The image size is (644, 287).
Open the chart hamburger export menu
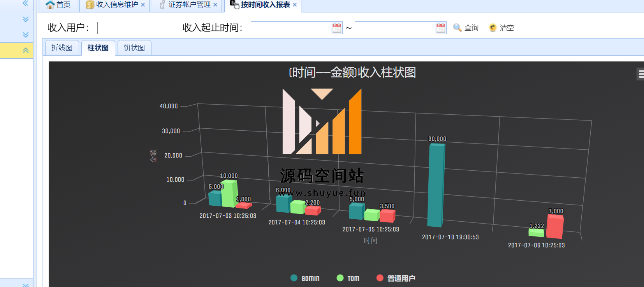point(640,74)
